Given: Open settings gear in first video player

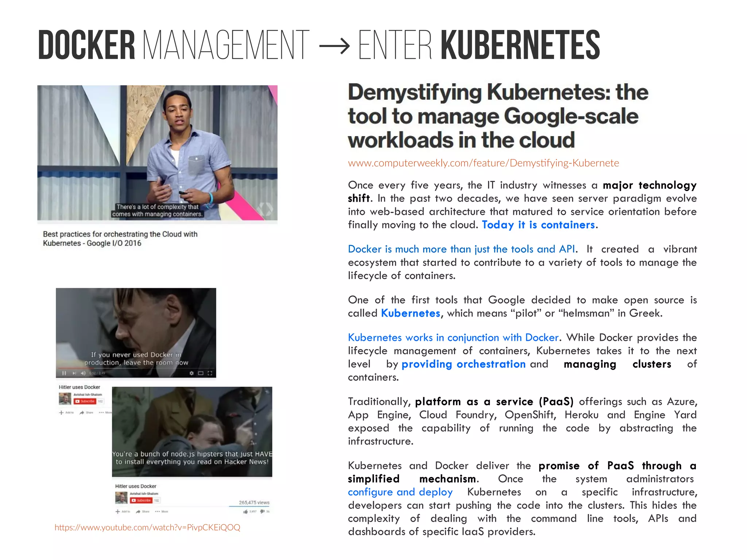Looking at the screenshot, I should pos(191,373).
